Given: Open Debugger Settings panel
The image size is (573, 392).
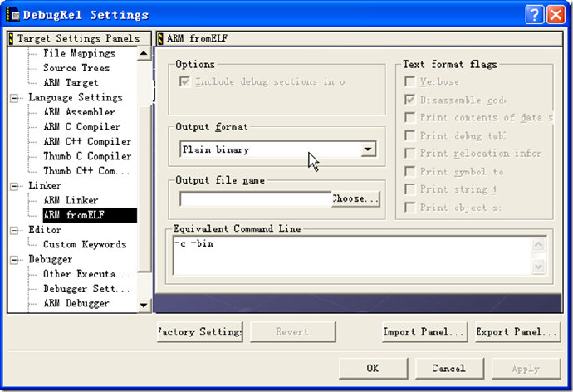Looking at the screenshot, I should (86, 288).
